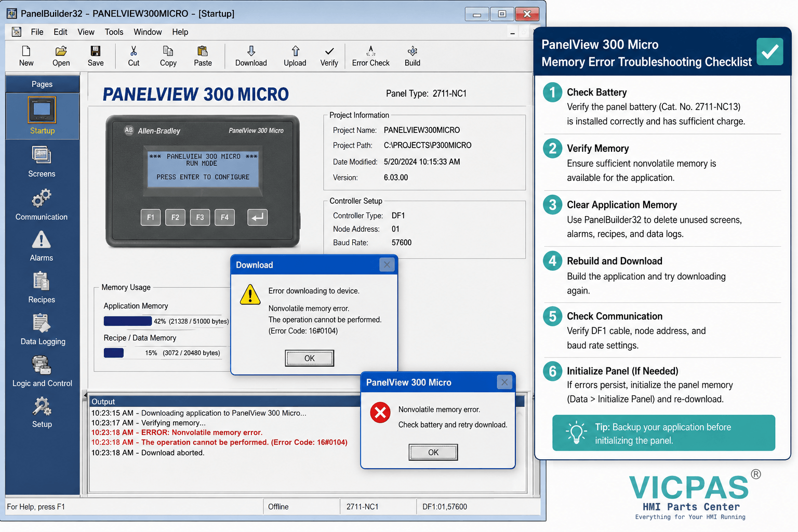The width and height of the screenshot is (798, 532).
Task: Click F4 key on panel image
Action: (x=224, y=217)
